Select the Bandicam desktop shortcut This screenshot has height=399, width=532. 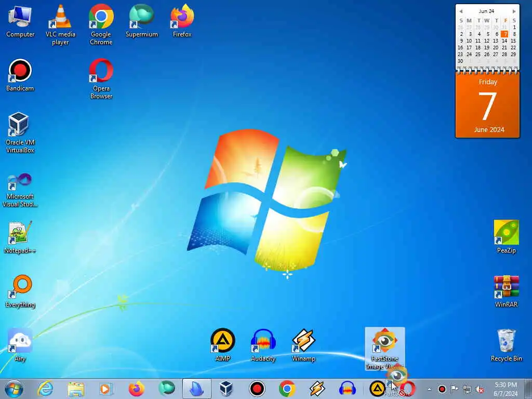20,75
